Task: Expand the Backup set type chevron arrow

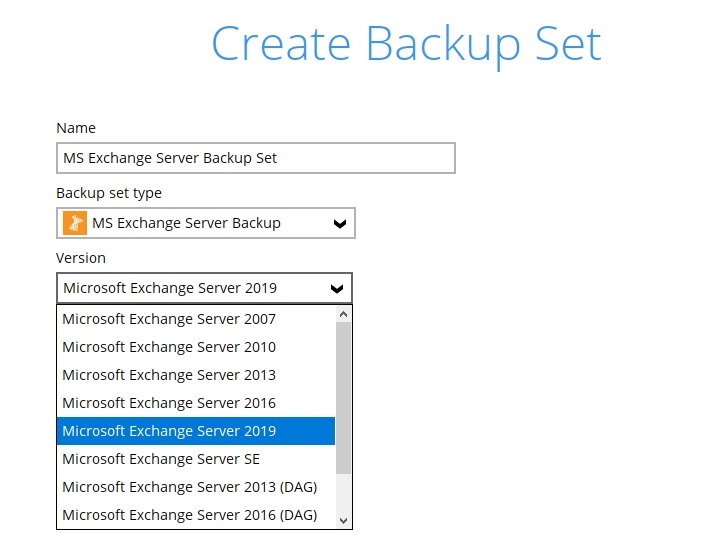Action: [339, 224]
